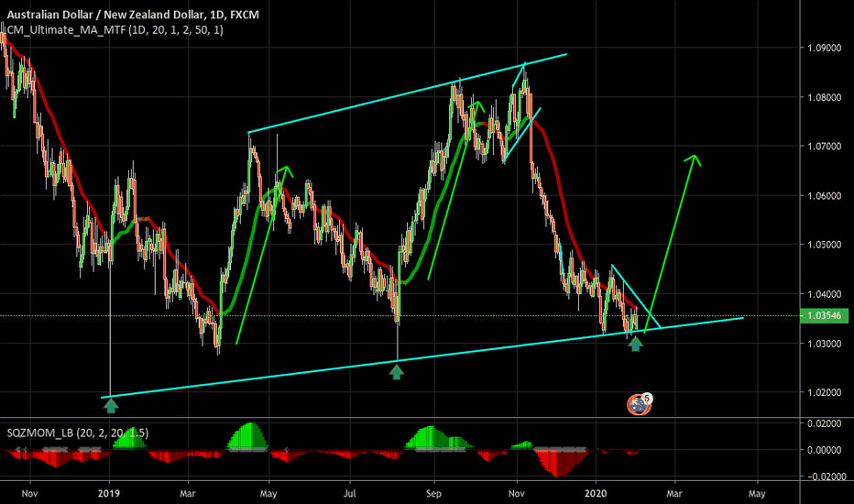This screenshot has height=504, width=854.
Task: Click the Mar label following 2019
Action: (188, 494)
